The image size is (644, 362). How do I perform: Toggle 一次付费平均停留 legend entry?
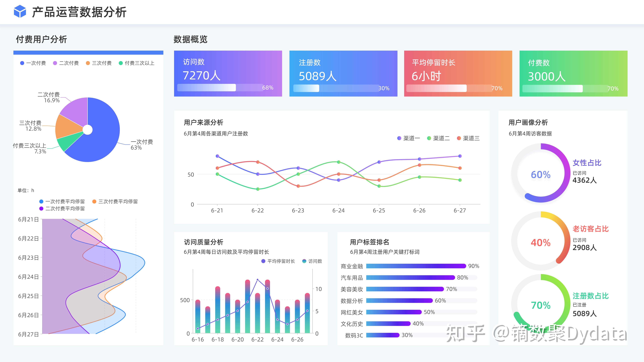pyautogui.click(x=62, y=201)
